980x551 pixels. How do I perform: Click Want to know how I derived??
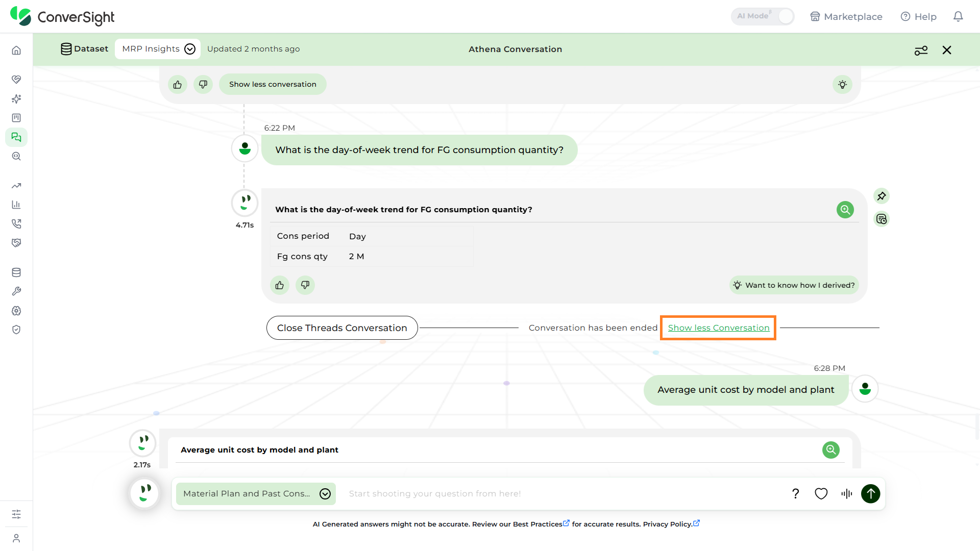794,285
